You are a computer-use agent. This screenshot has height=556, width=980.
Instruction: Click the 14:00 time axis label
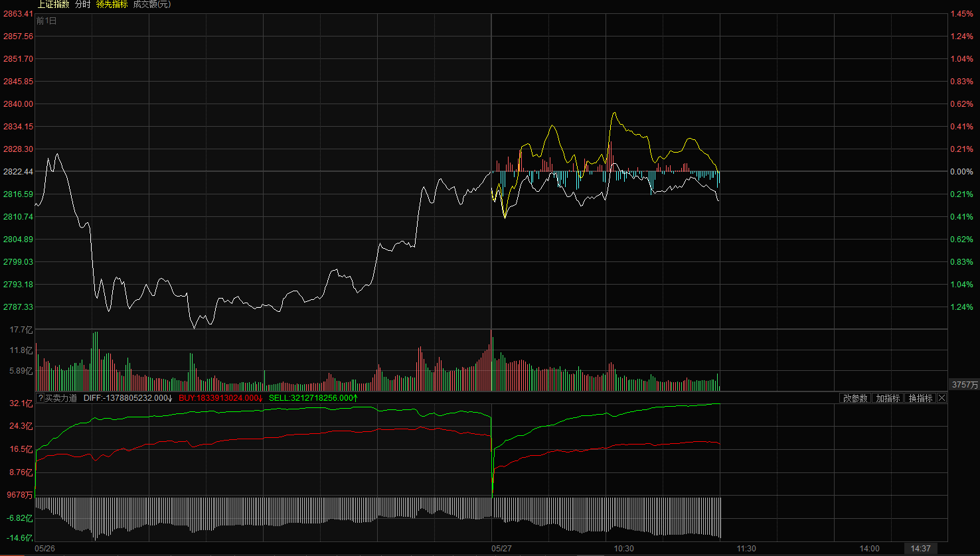click(x=869, y=549)
